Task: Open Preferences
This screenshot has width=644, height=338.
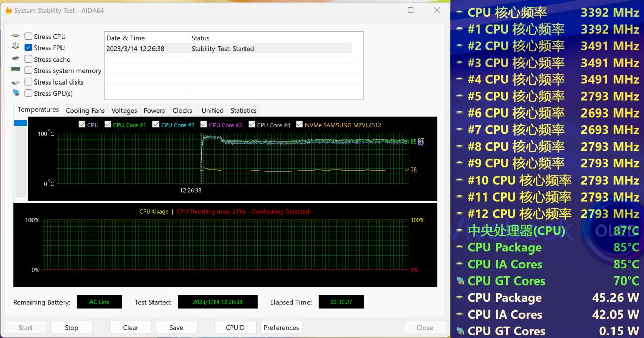Action: 281,328
